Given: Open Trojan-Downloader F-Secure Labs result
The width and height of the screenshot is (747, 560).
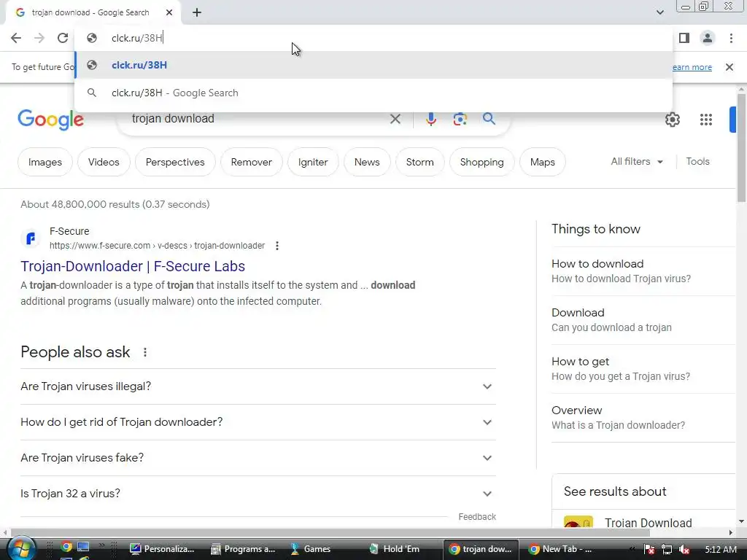Looking at the screenshot, I should 133,266.
